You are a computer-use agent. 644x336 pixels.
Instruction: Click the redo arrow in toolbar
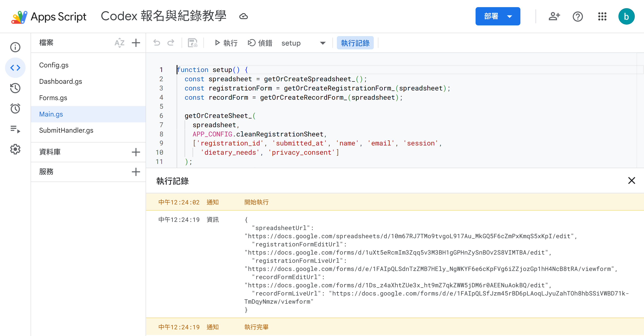point(171,43)
